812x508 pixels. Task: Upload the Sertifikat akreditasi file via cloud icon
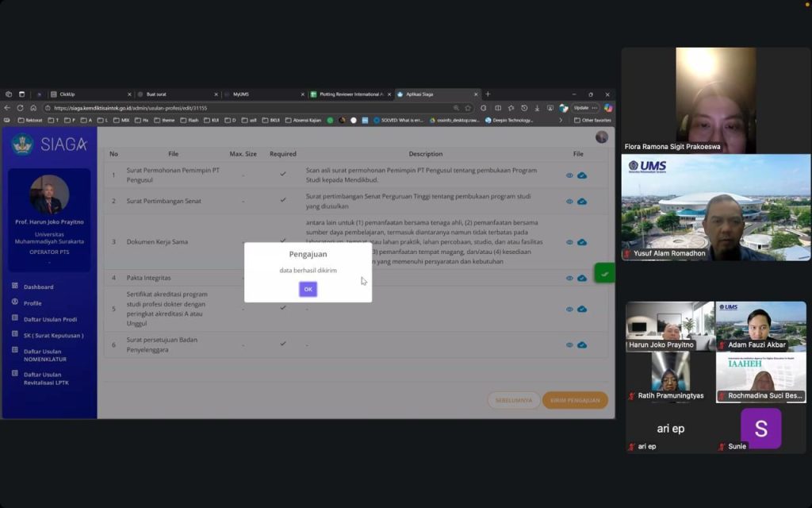[582, 309]
